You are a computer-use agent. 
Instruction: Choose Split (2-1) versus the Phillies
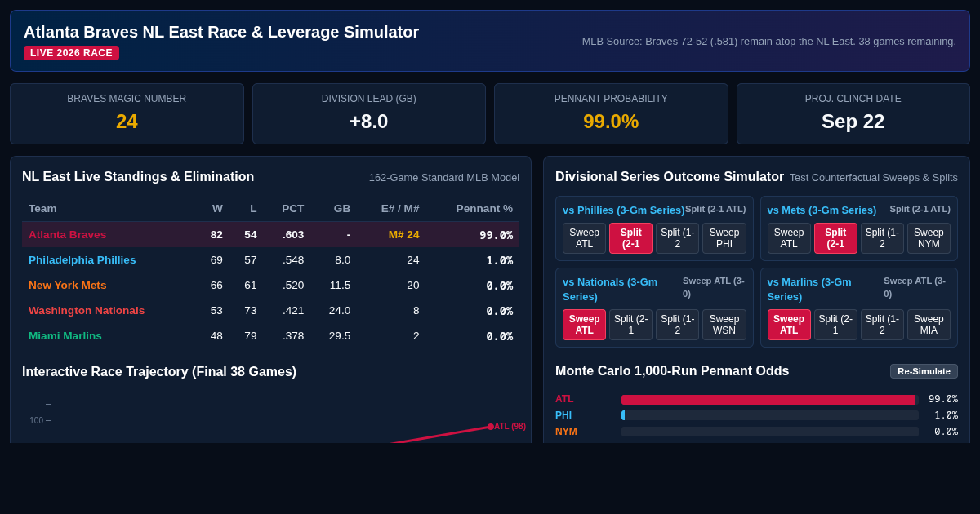pyautogui.click(x=630, y=238)
